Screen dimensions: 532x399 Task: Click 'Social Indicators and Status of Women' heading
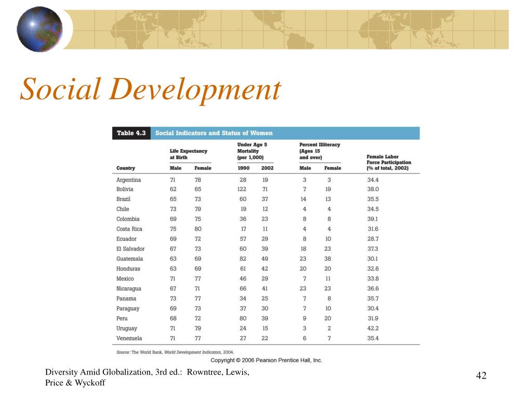coord(214,133)
